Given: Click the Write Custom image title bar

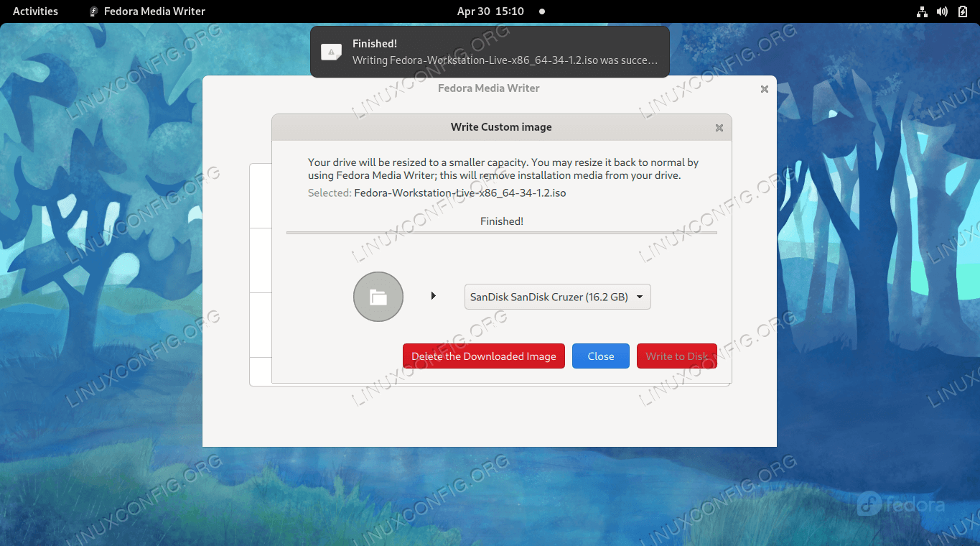Looking at the screenshot, I should pos(500,127).
